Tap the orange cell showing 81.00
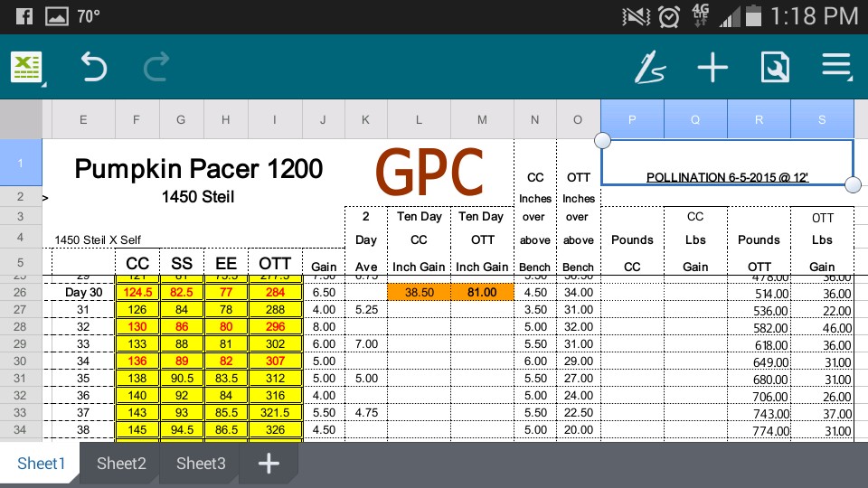This screenshot has width=868, height=488. coord(482,293)
